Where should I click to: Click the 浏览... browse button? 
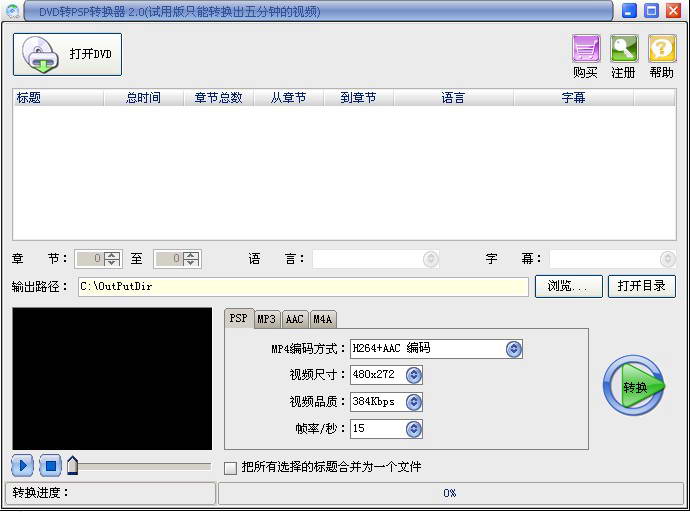(x=569, y=286)
